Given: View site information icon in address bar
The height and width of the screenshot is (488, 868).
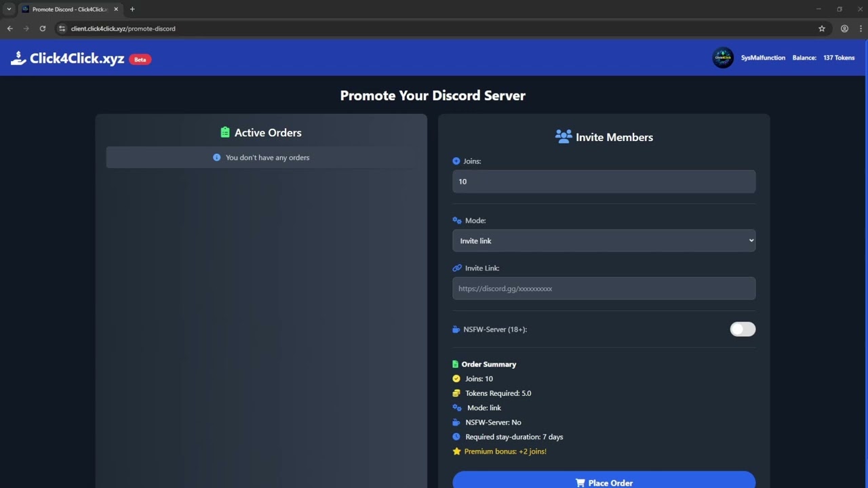Looking at the screenshot, I should pyautogui.click(x=62, y=28).
